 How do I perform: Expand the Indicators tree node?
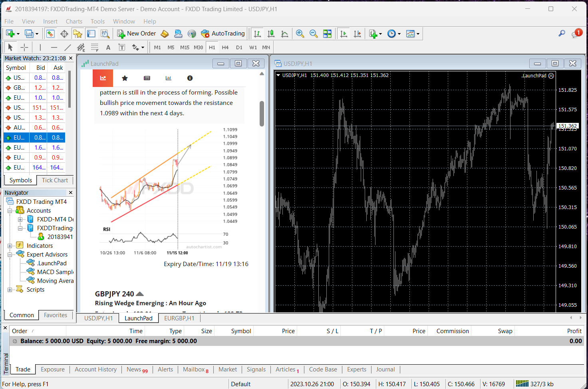[10, 246]
